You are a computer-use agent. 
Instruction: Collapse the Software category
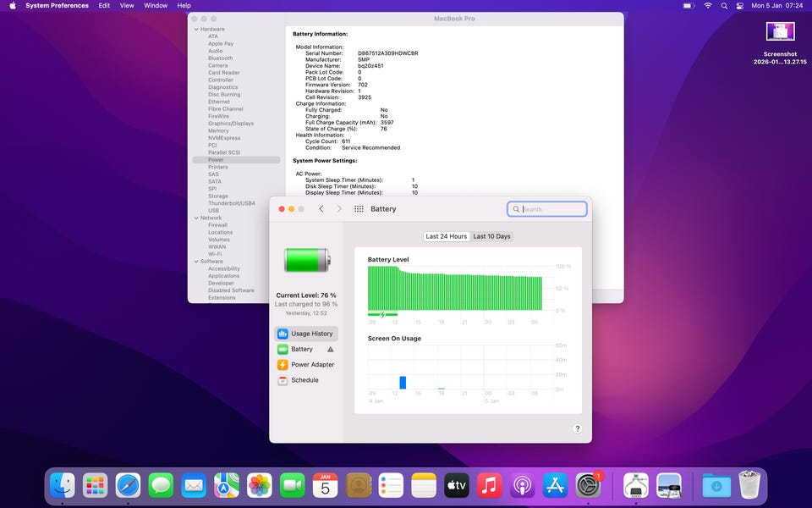tap(195, 262)
